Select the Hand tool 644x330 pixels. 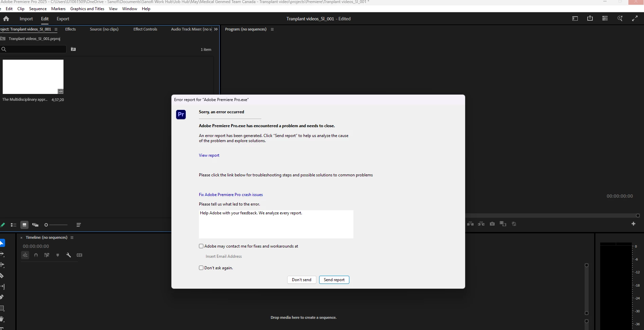[x=2, y=319]
